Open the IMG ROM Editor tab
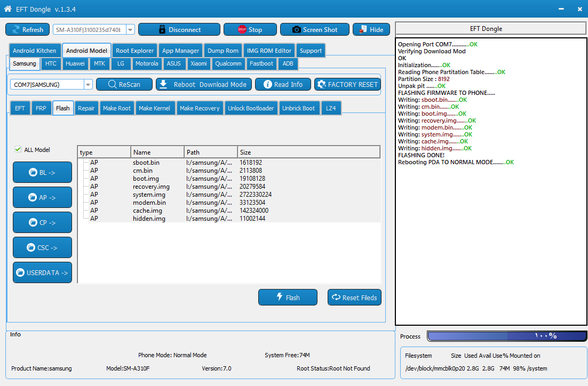The image size is (588, 386). [x=269, y=51]
